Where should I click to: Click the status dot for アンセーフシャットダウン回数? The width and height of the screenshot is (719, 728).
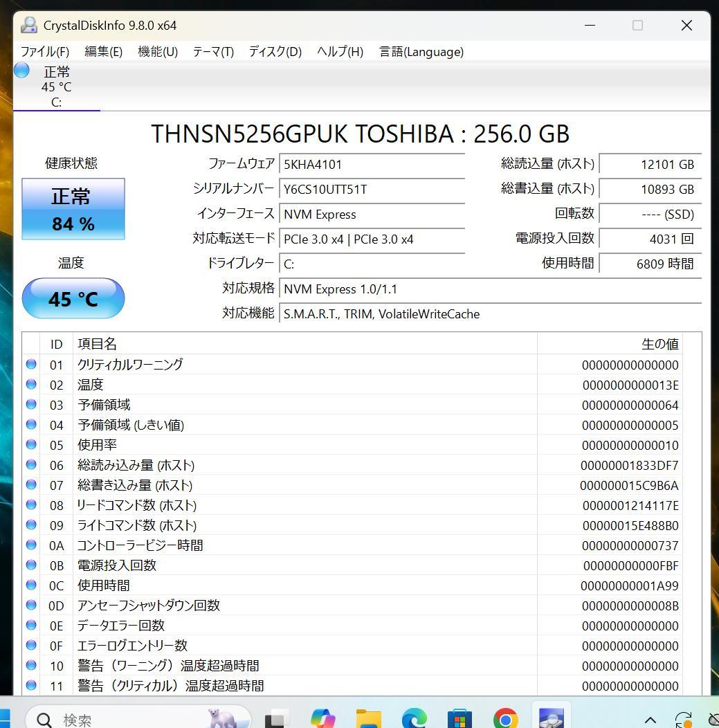tap(31, 606)
